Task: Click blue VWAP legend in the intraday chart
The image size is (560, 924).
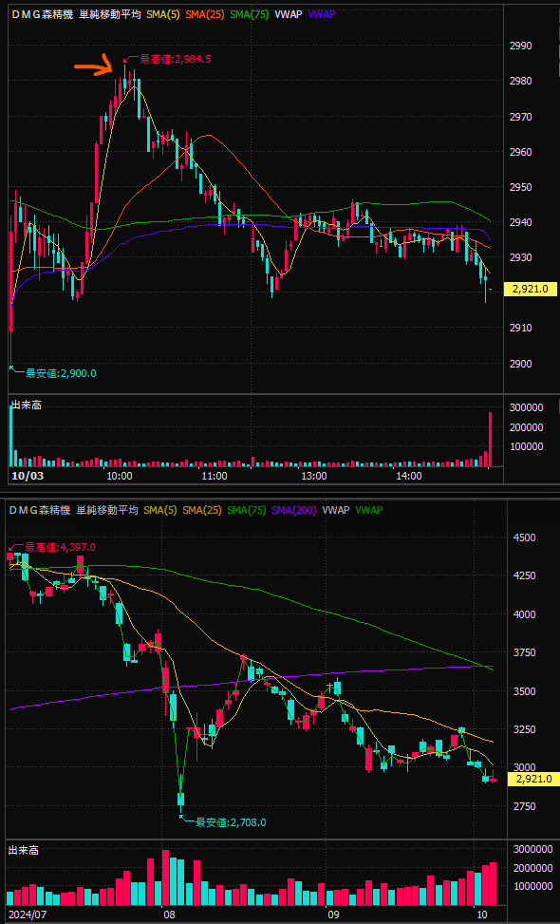Action: tap(322, 15)
